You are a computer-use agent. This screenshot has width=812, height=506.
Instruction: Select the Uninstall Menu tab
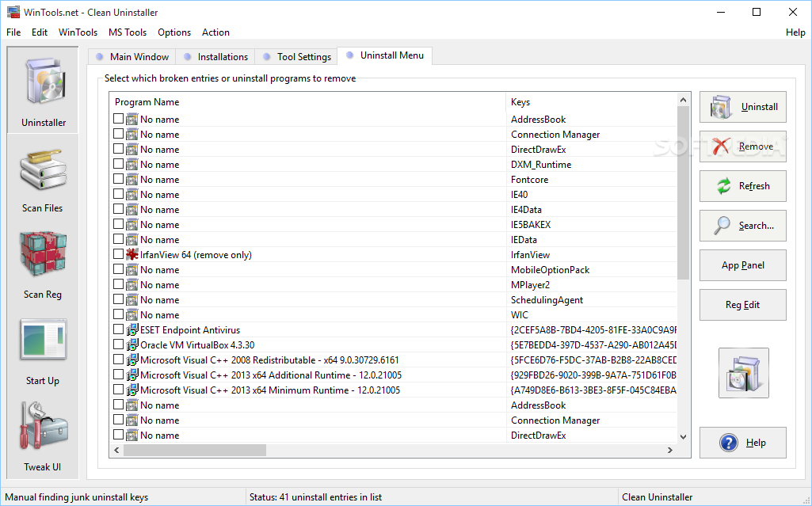click(x=385, y=55)
